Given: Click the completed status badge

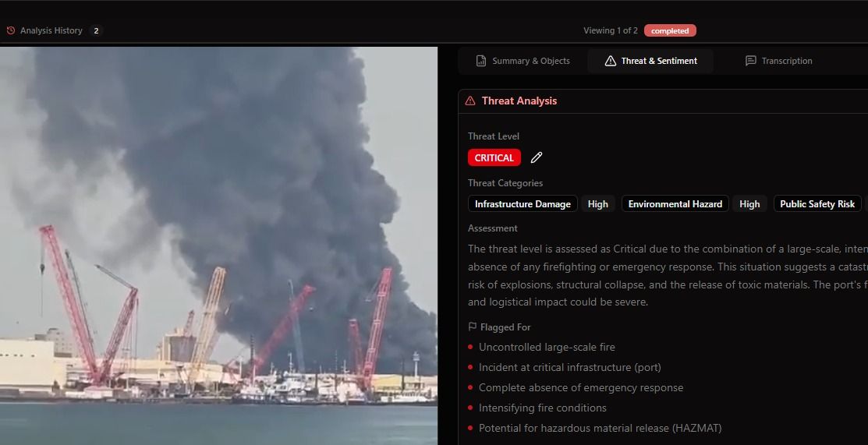Looking at the screenshot, I should point(670,30).
